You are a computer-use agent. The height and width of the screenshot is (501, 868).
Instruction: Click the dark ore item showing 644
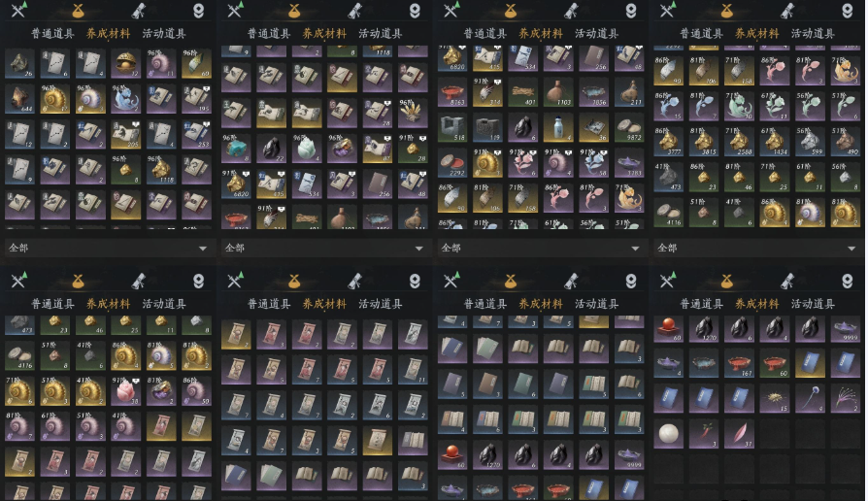pyautogui.click(x=19, y=98)
